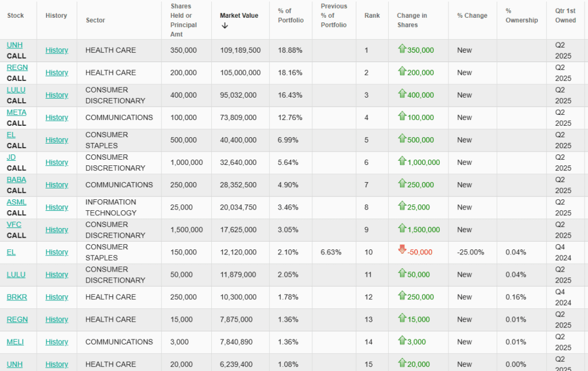The height and width of the screenshot is (371, 588).
Task: Sort table by Stock column header
Action: tap(16, 16)
